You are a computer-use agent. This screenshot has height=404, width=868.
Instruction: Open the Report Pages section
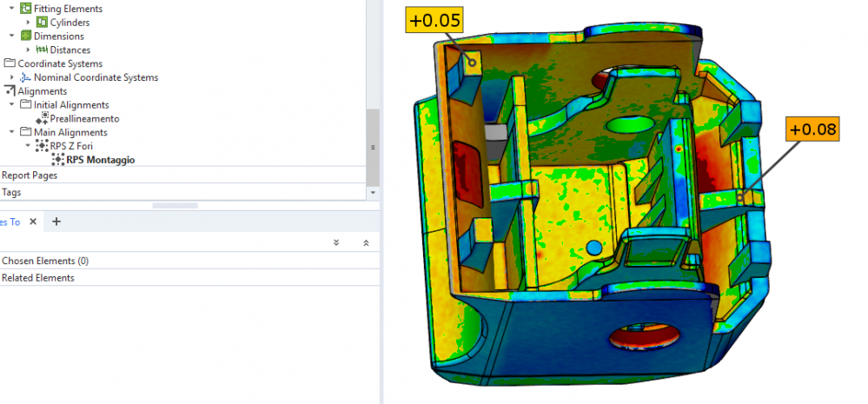click(x=182, y=175)
